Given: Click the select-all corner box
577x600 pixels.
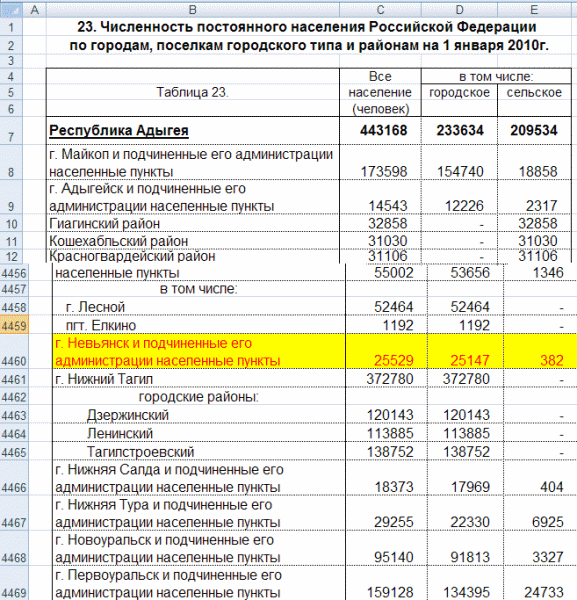Looking at the screenshot, I should click(x=11, y=10).
